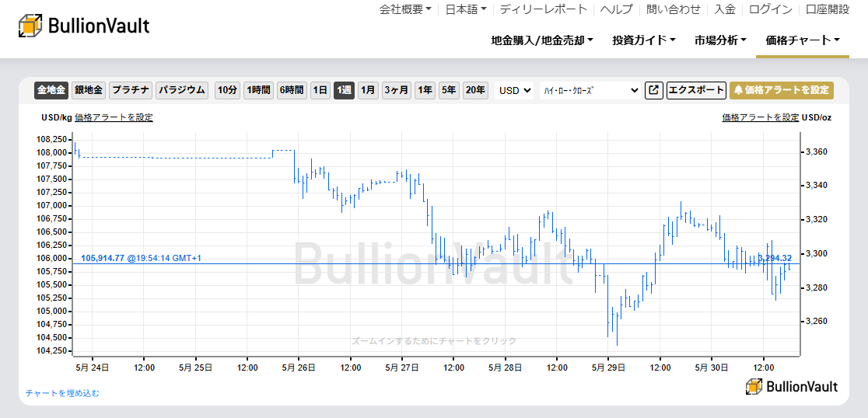The height and width of the screenshot is (418, 868).
Task: Open ヘルプ page
Action: pos(617,9)
